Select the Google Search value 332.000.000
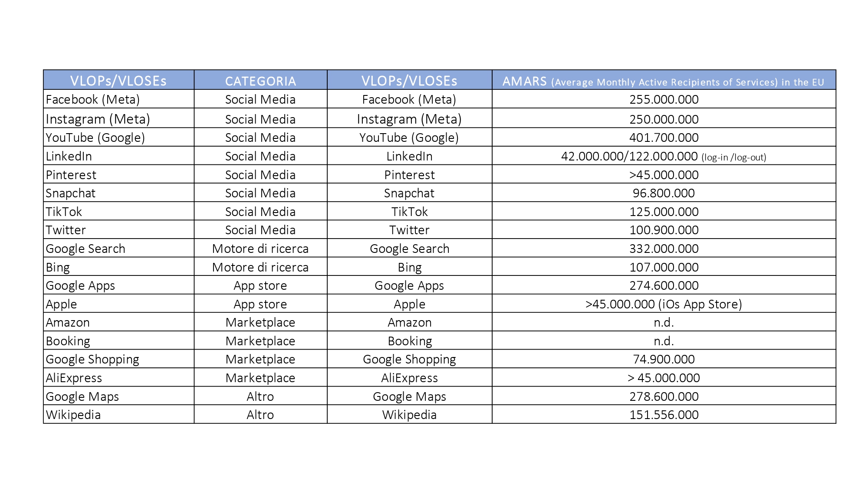The image size is (868, 488). (x=664, y=249)
